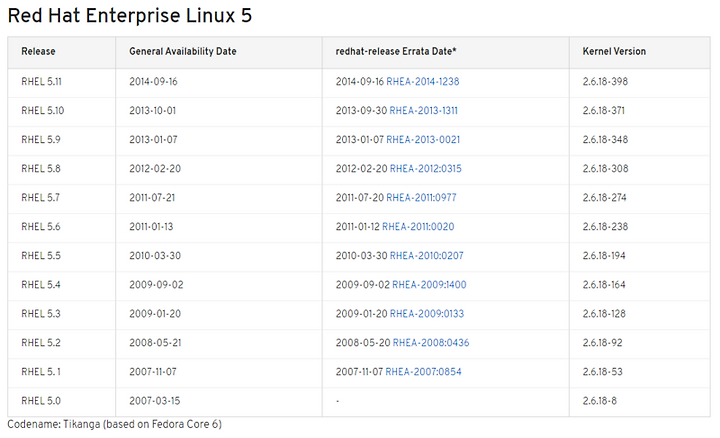Click kernel version 2.6.18-194
The height and width of the screenshot is (438, 720).
click(x=604, y=255)
